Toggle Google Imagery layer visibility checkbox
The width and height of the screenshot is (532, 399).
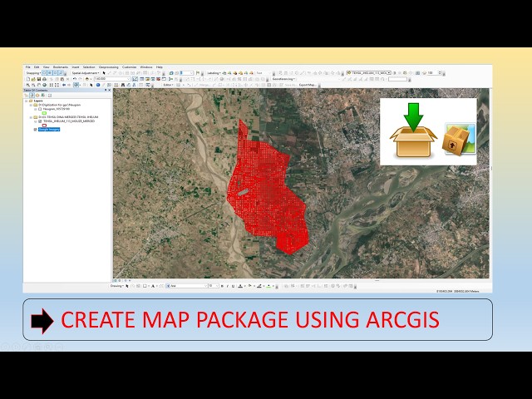pyautogui.click(x=35, y=130)
